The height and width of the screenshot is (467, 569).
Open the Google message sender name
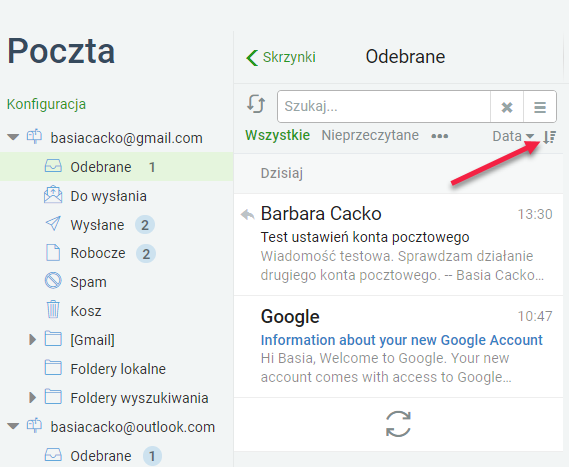[x=290, y=317]
